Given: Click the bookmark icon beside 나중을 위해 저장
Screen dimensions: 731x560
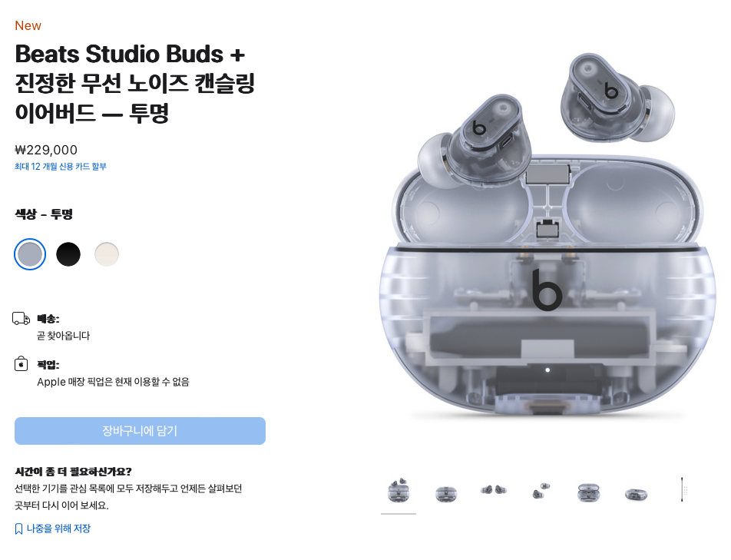Looking at the screenshot, I should pyautogui.click(x=18, y=529).
